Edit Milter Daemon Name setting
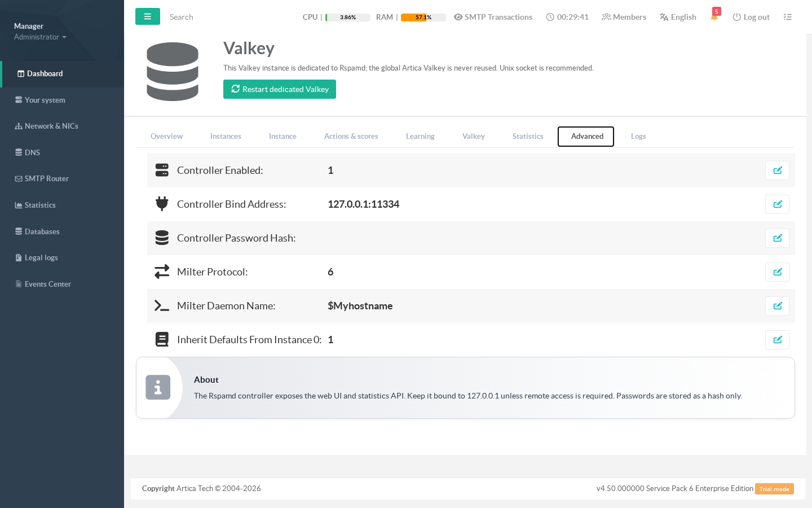 coord(777,306)
